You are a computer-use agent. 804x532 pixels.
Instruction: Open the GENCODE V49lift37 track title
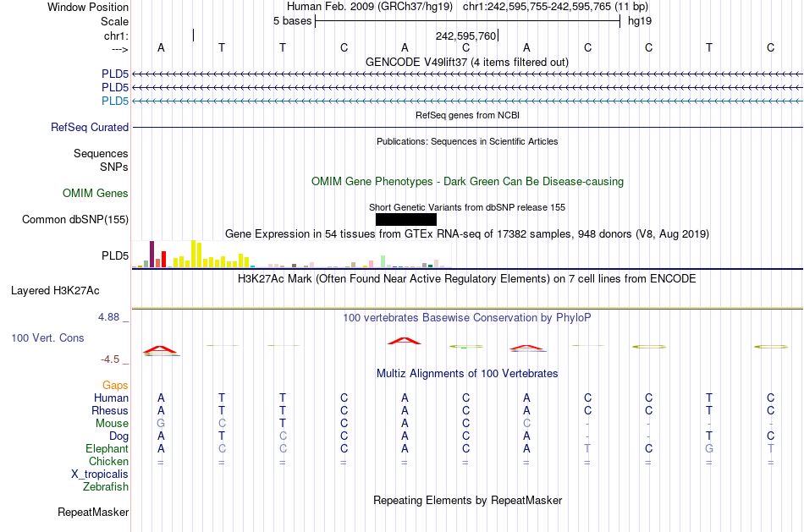click(x=466, y=62)
